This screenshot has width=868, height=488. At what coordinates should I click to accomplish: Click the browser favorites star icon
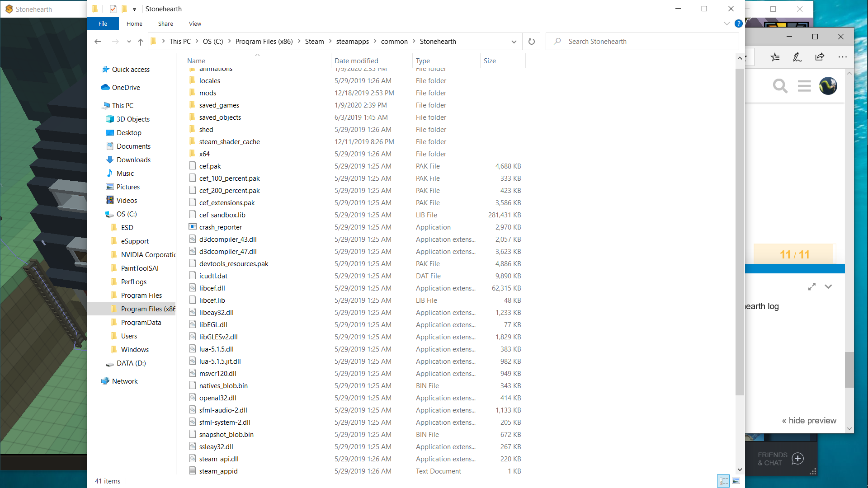pos(775,57)
